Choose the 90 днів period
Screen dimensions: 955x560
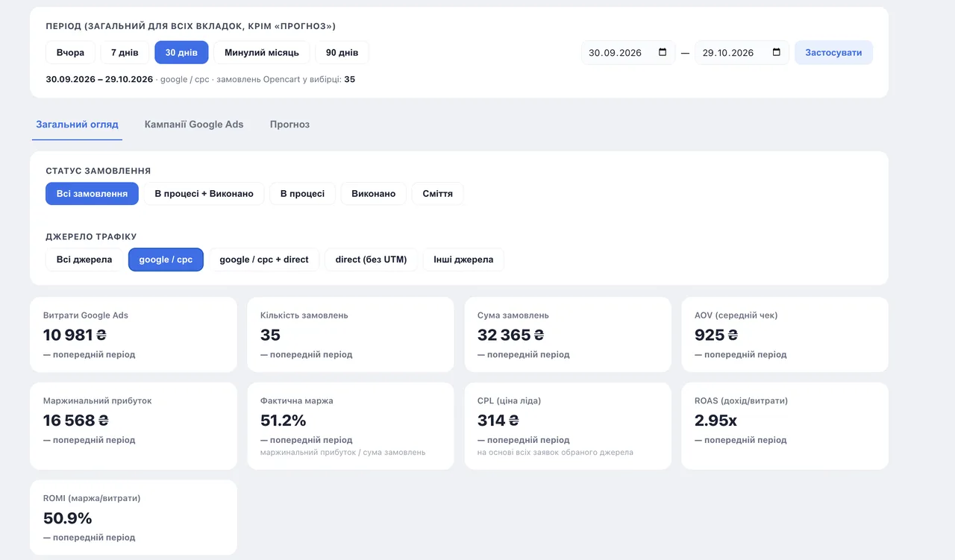tap(342, 53)
